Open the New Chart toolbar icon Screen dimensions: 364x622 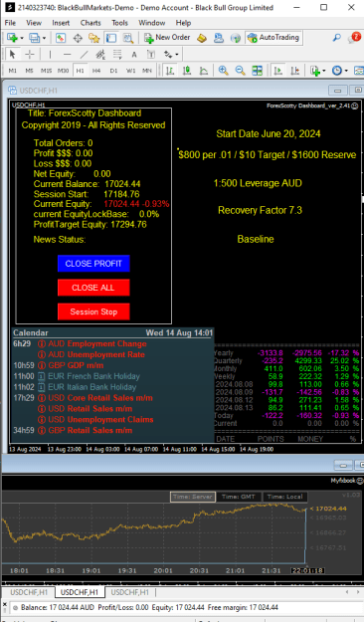pos(12,38)
